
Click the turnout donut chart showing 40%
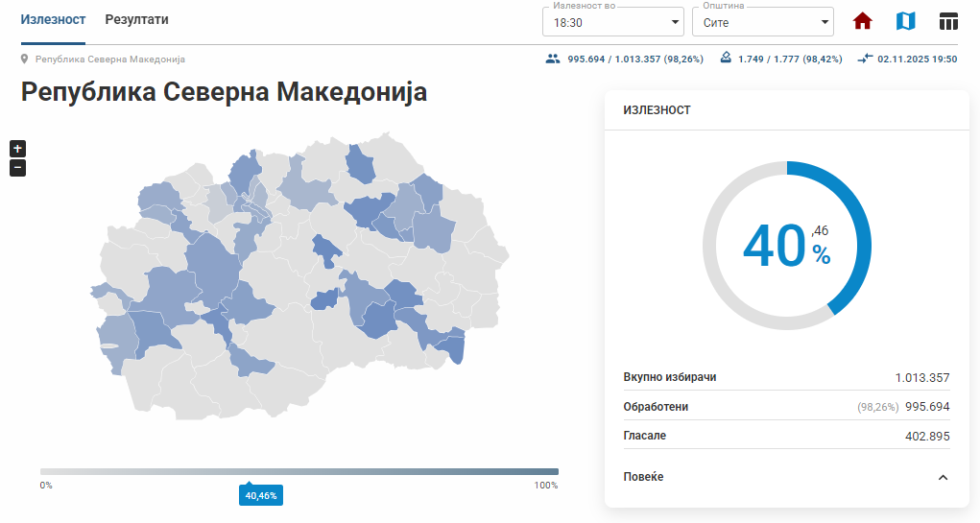coord(786,246)
